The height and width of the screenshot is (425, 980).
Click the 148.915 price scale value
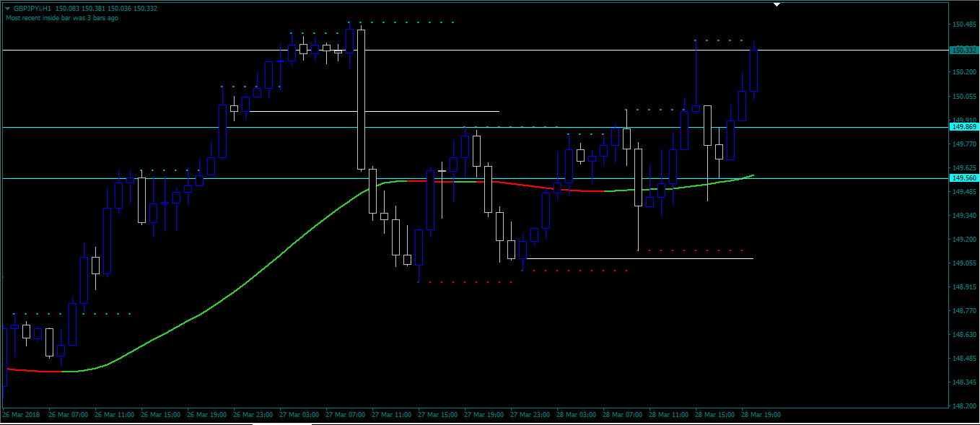pyautogui.click(x=965, y=286)
